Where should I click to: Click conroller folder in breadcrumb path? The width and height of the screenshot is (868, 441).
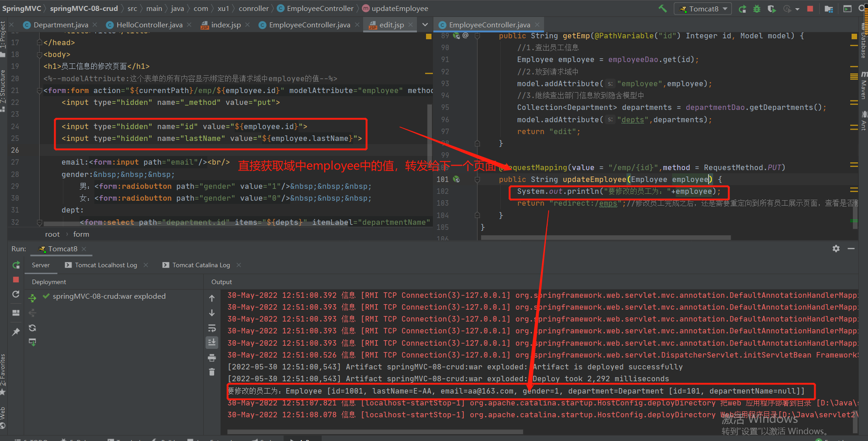(x=254, y=8)
